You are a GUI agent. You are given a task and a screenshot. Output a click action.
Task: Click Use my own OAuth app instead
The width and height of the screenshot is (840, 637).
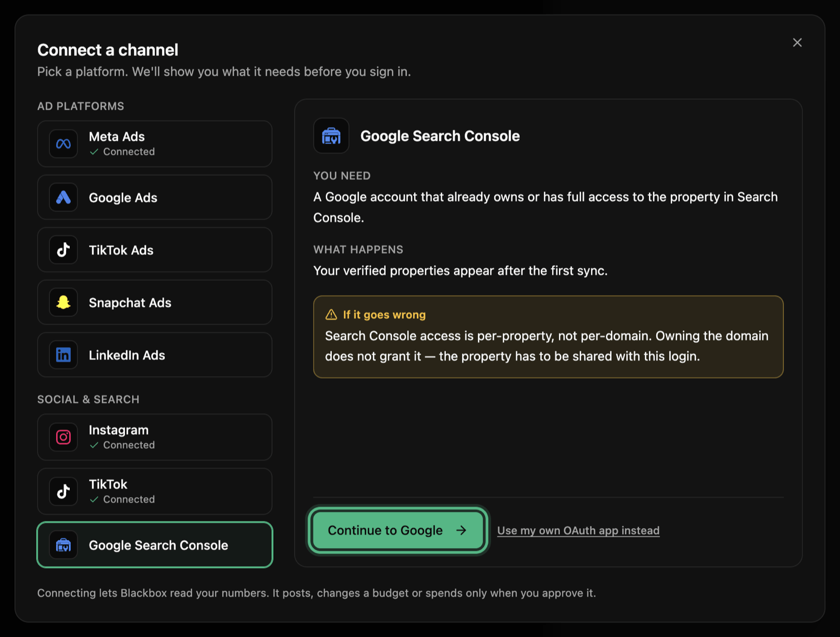pos(579,530)
